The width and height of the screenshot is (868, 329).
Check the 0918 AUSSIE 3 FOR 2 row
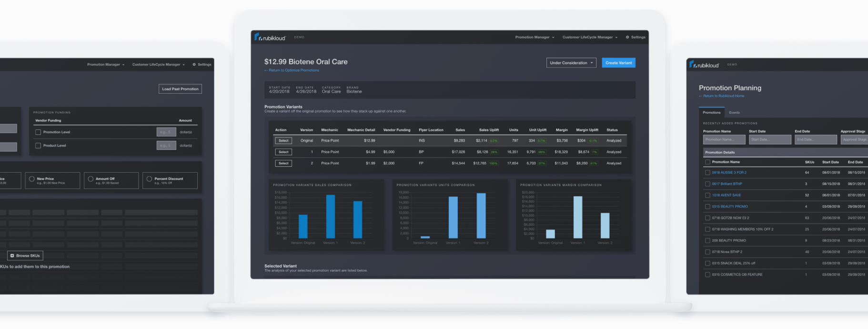[707, 173]
